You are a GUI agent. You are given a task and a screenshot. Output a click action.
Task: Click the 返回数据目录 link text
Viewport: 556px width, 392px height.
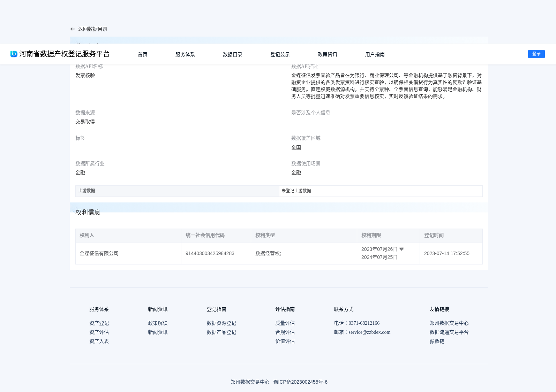click(93, 29)
